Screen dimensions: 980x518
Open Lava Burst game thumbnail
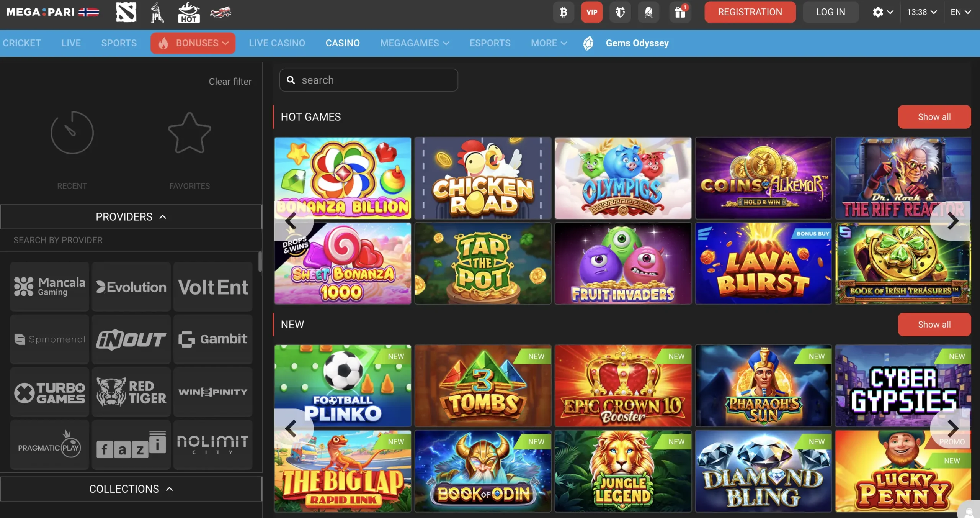(763, 264)
